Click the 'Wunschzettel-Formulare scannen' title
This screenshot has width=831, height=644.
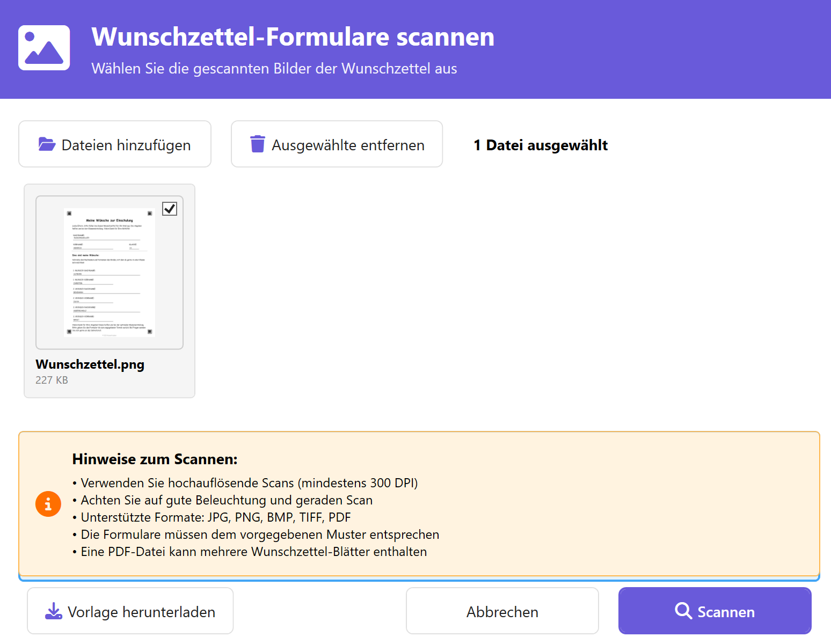[293, 37]
